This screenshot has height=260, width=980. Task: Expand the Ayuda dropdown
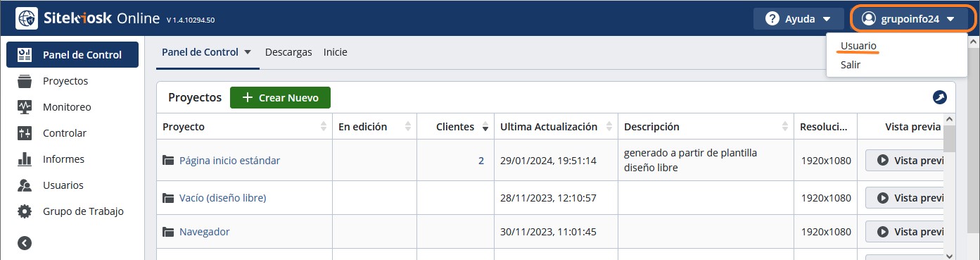pyautogui.click(x=798, y=19)
